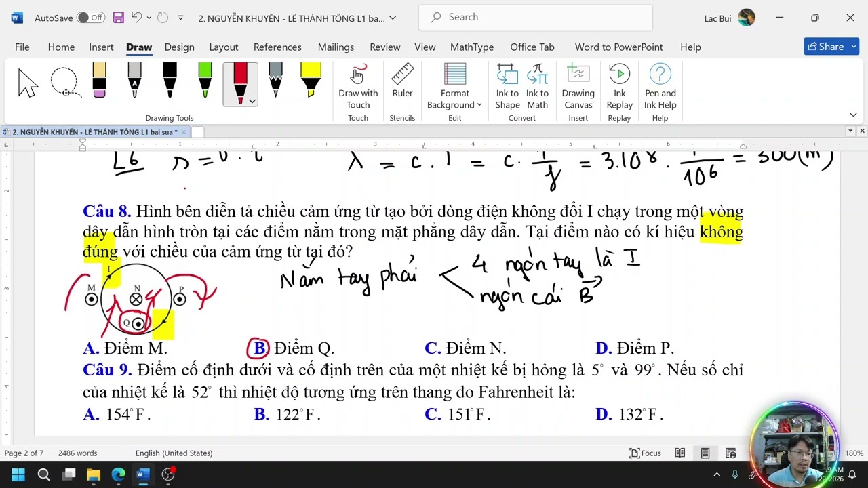The image size is (868, 488).
Task: Select the gray pencil tool
Action: [275, 81]
